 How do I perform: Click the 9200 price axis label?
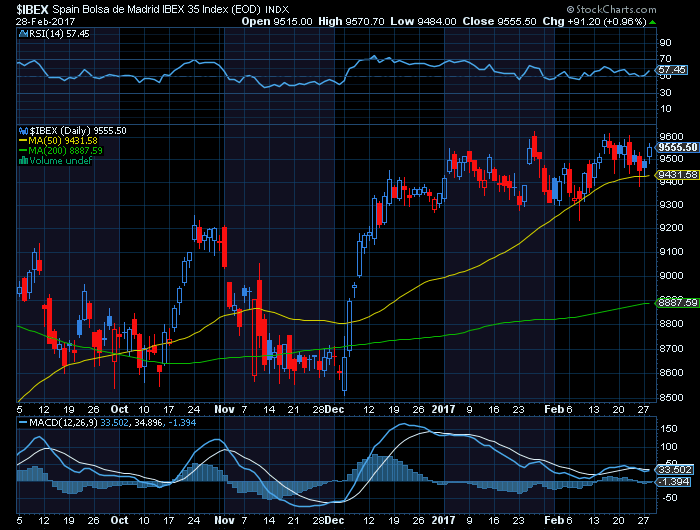pos(671,228)
